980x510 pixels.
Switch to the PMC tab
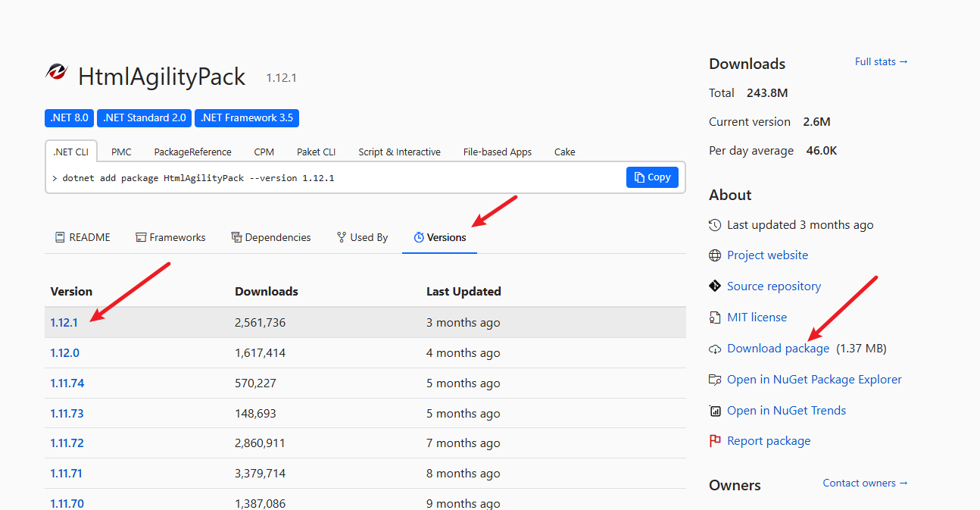pyautogui.click(x=121, y=152)
